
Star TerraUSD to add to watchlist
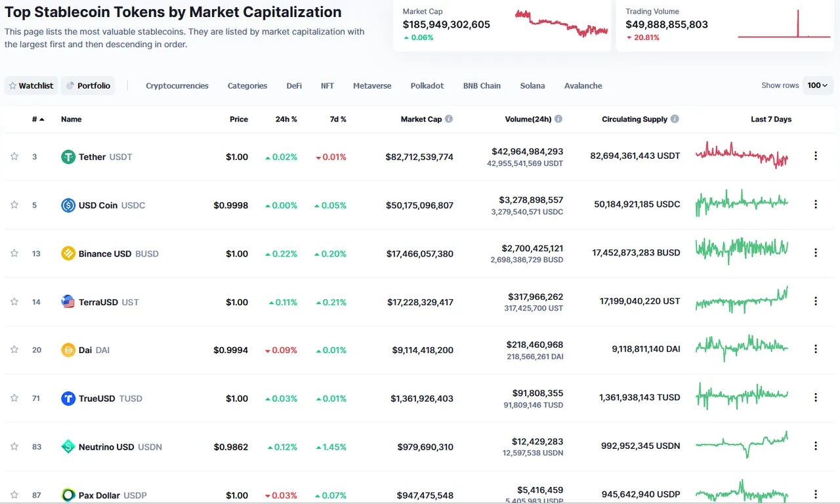tap(14, 301)
